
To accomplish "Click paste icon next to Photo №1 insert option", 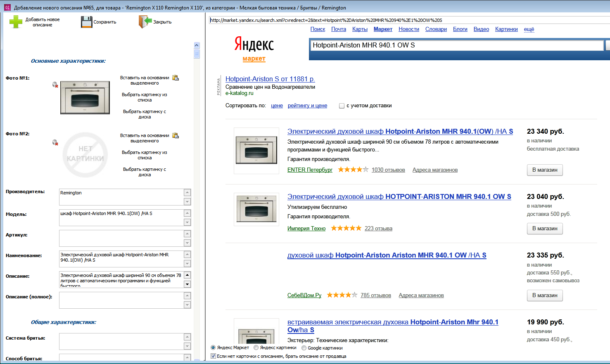I will click(176, 78).
